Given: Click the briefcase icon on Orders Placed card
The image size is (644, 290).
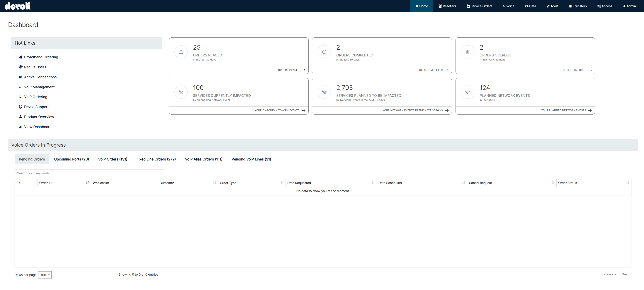Looking at the screenshot, I should tap(181, 52).
